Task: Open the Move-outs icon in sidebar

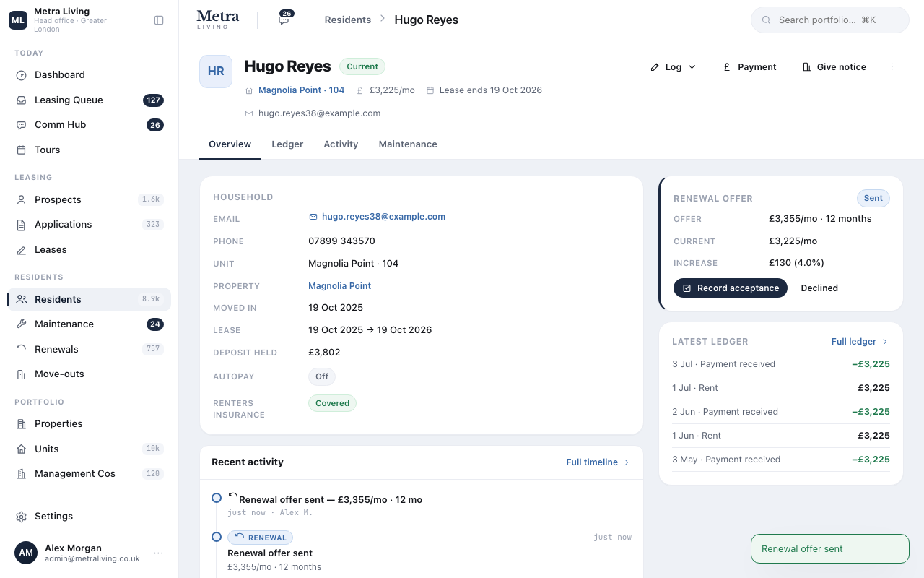Action: tap(21, 374)
